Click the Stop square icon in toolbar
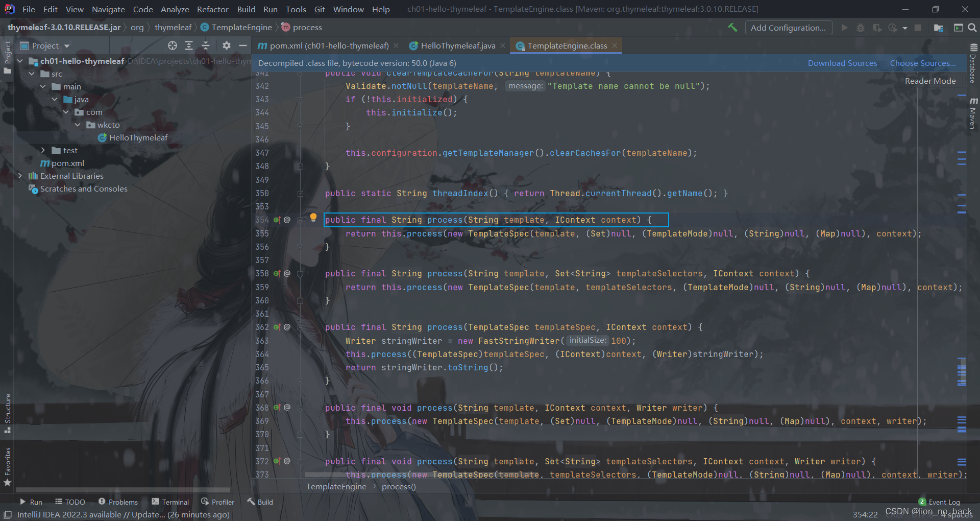 [918, 28]
